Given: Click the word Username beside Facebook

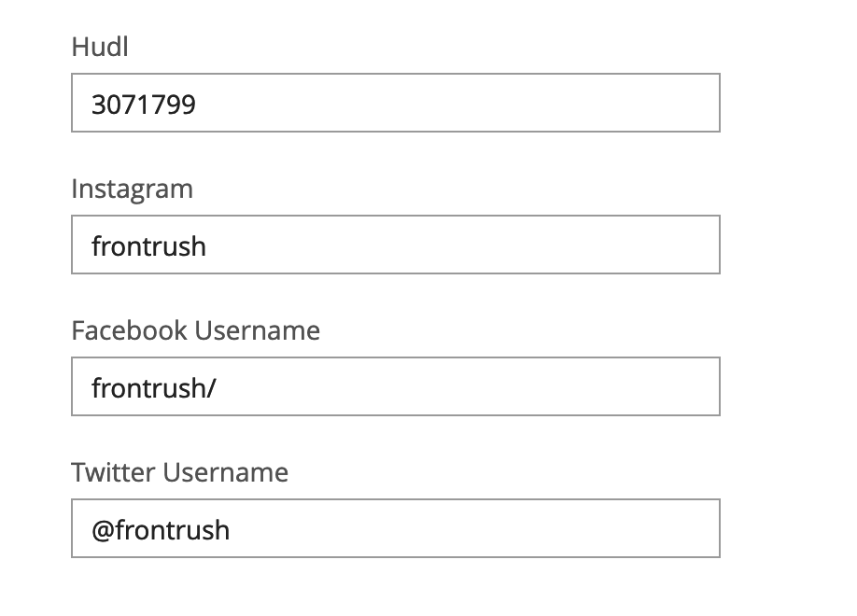Looking at the screenshot, I should (258, 330).
